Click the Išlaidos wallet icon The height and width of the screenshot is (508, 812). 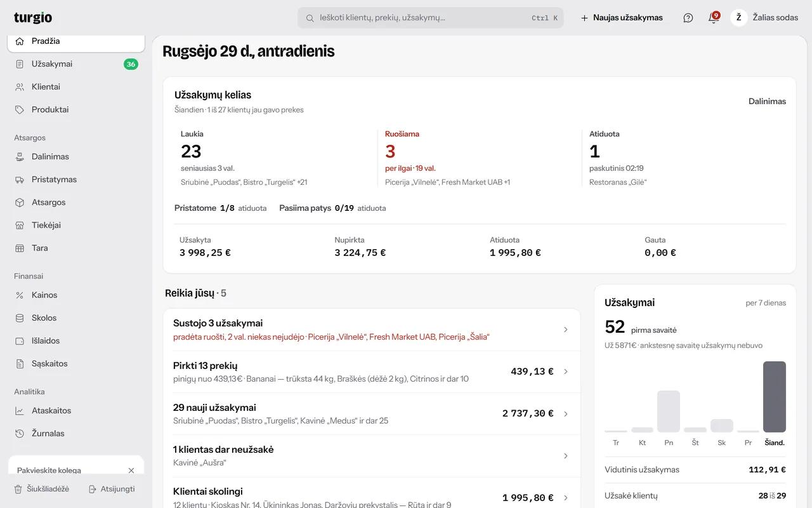20,341
